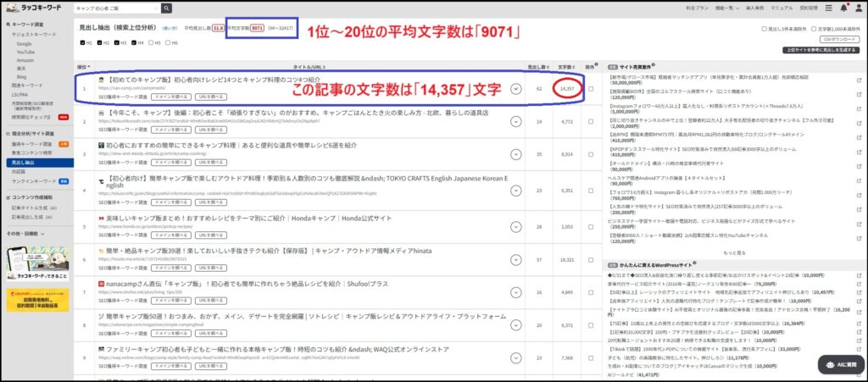Open external link for the 2,000,000円 listing
868x382 pixels.
[859, 124]
